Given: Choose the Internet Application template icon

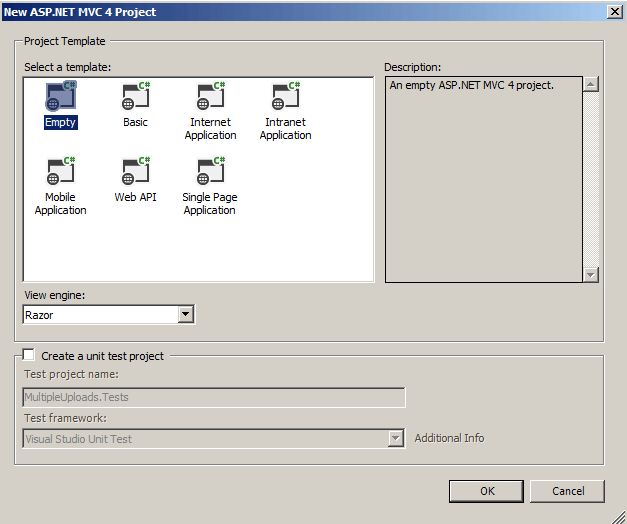Looking at the screenshot, I should 211,96.
